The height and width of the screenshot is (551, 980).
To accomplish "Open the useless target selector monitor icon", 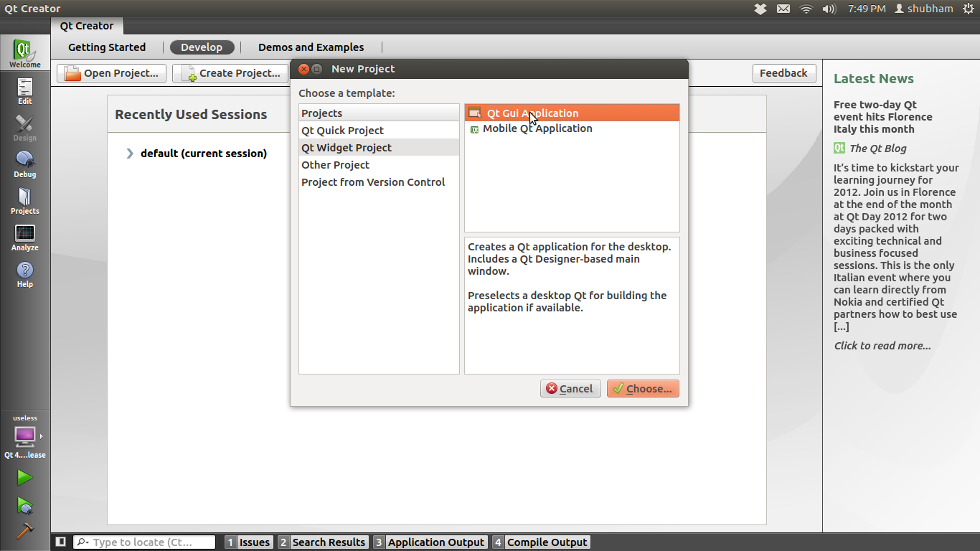I will (x=24, y=435).
